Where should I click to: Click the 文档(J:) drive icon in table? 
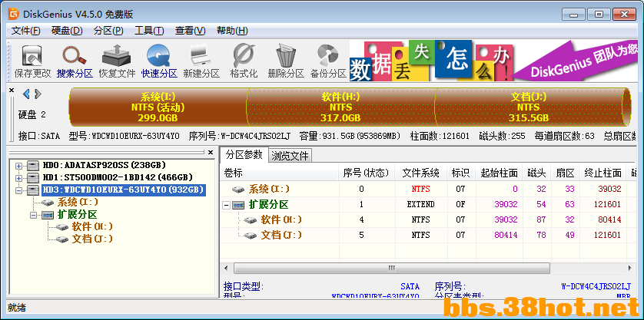point(250,236)
